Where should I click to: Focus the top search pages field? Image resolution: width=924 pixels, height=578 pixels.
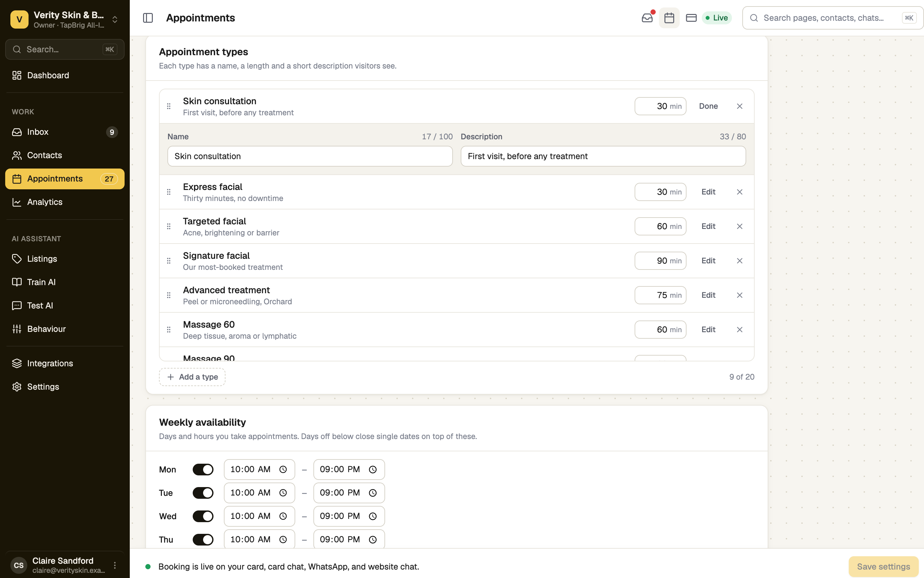coord(833,18)
